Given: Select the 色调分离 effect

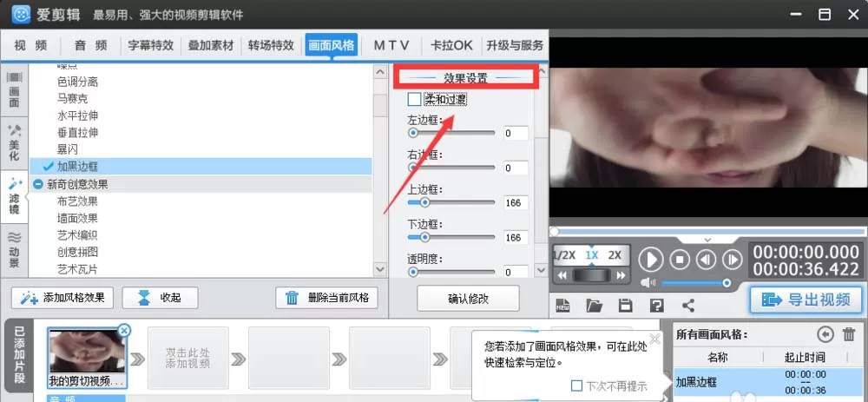Looking at the screenshot, I should tap(77, 82).
